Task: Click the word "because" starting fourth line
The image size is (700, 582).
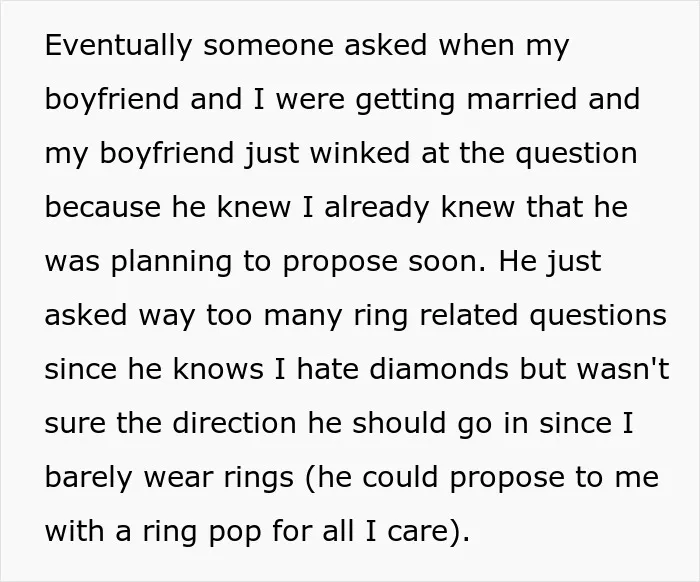Action: 103,207
